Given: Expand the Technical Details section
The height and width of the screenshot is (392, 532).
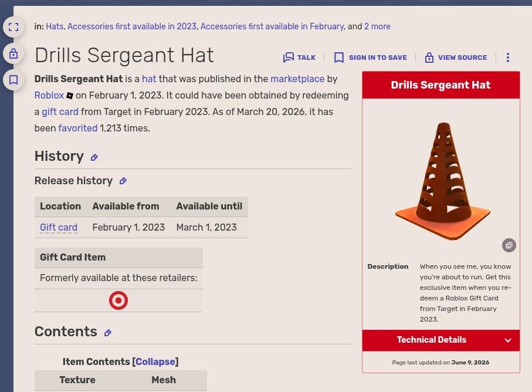Looking at the screenshot, I should tap(440, 340).
